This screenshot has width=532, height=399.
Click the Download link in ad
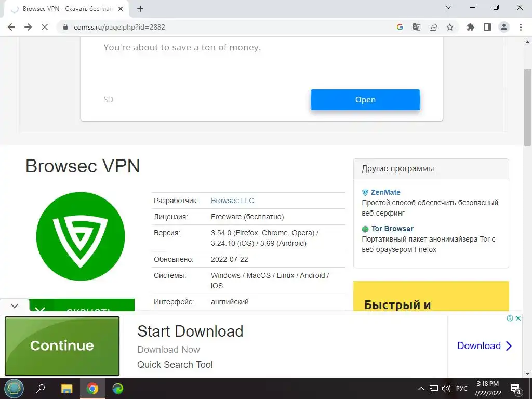click(485, 345)
